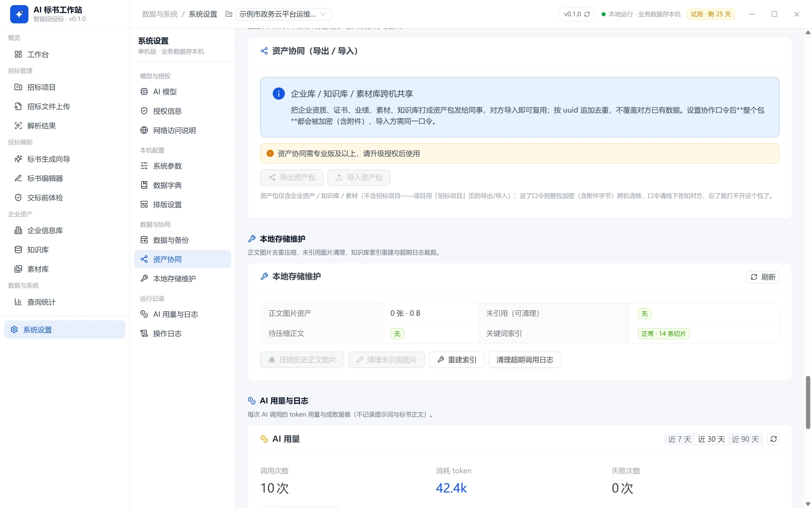Click 清理超期调用日志 button
The height and width of the screenshot is (508, 812).
tap(525, 360)
